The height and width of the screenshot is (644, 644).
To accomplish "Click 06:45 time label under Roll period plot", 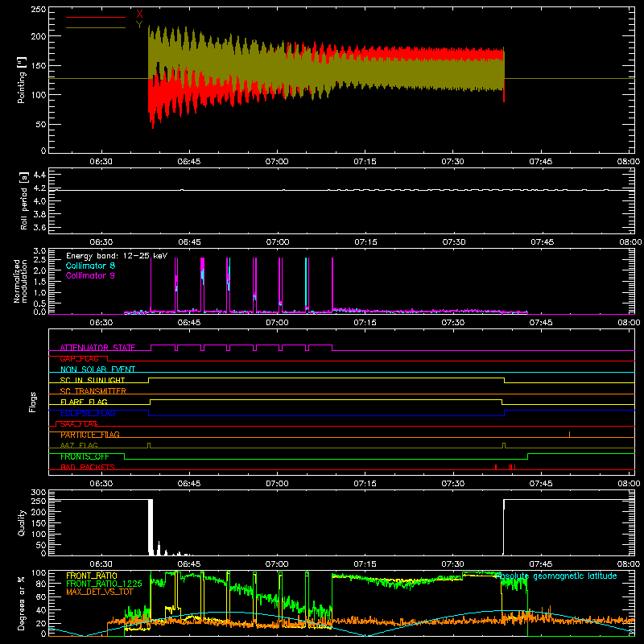I will tap(189, 242).
